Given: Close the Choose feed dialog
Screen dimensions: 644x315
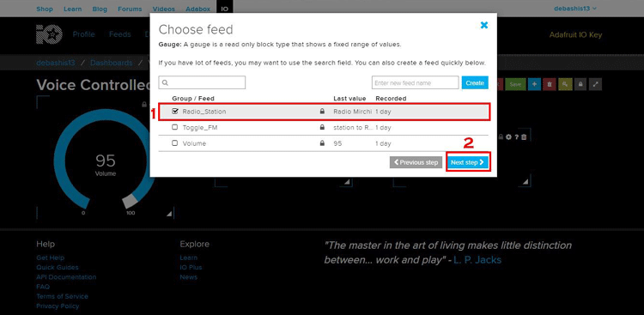Looking at the screenshot, I should click(x=484, y=25).
